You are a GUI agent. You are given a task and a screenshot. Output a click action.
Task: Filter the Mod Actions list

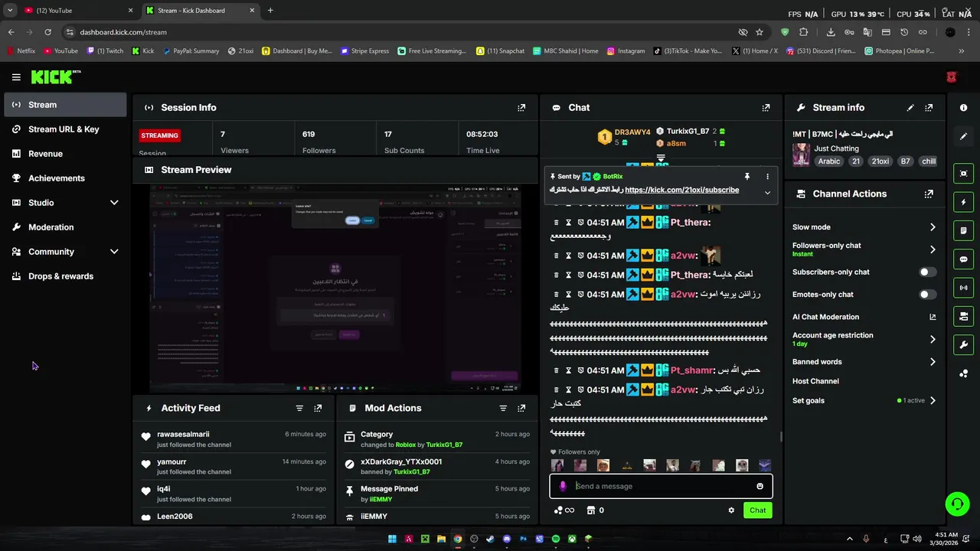tap(503, 409)
